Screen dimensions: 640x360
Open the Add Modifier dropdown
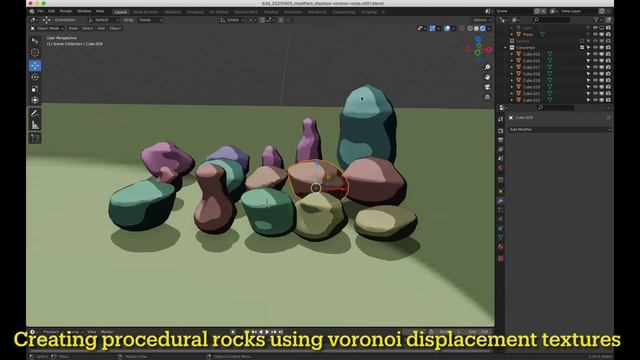click(x=560, y=129)
